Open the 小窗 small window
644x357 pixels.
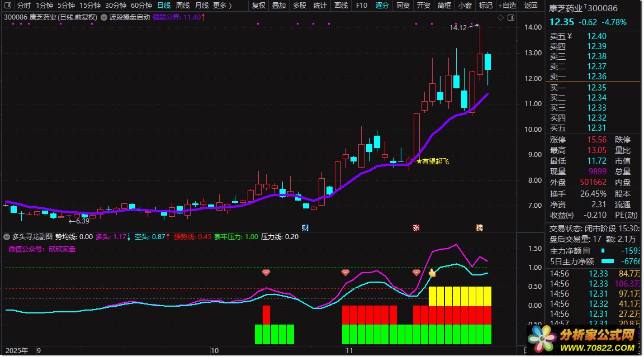pyautogui.click(x=465, y=6)
